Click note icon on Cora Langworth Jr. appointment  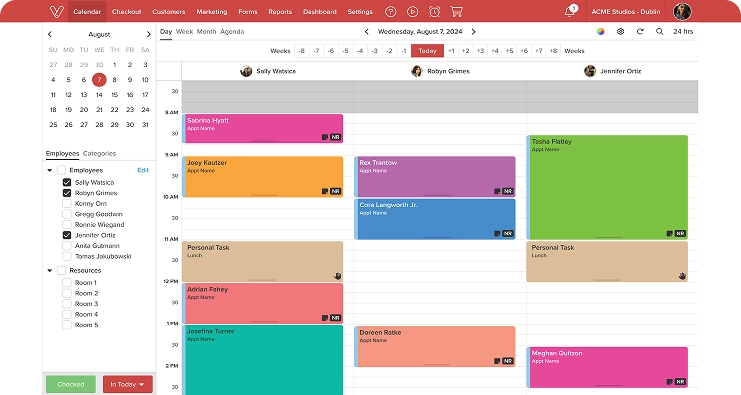[497, 233]
